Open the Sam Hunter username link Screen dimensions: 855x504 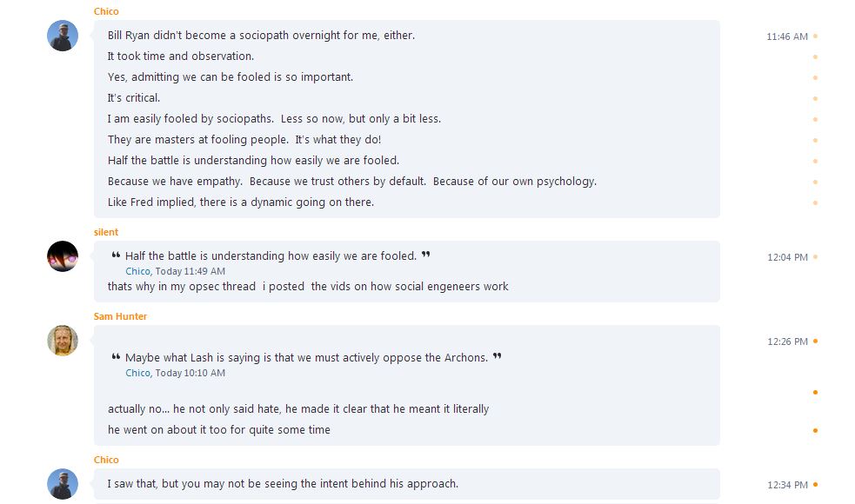120,316
